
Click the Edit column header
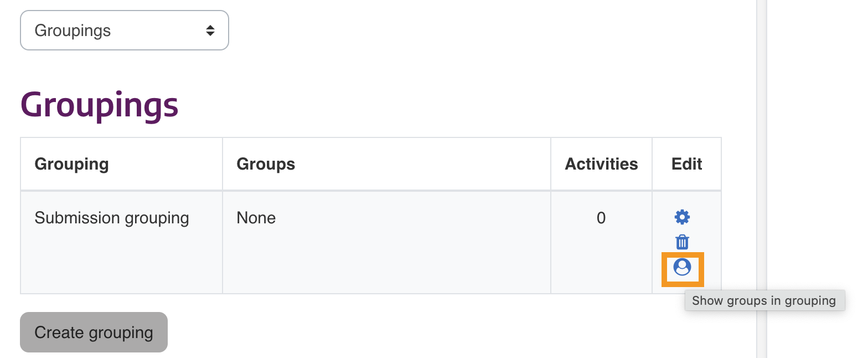pyautogui.click(x=686, y=163)
